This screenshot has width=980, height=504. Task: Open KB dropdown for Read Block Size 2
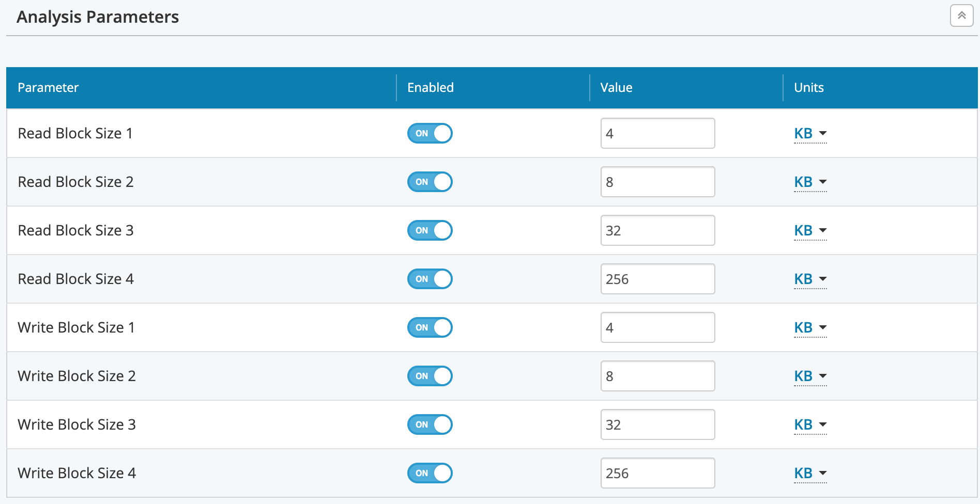[x=810, y=182]
